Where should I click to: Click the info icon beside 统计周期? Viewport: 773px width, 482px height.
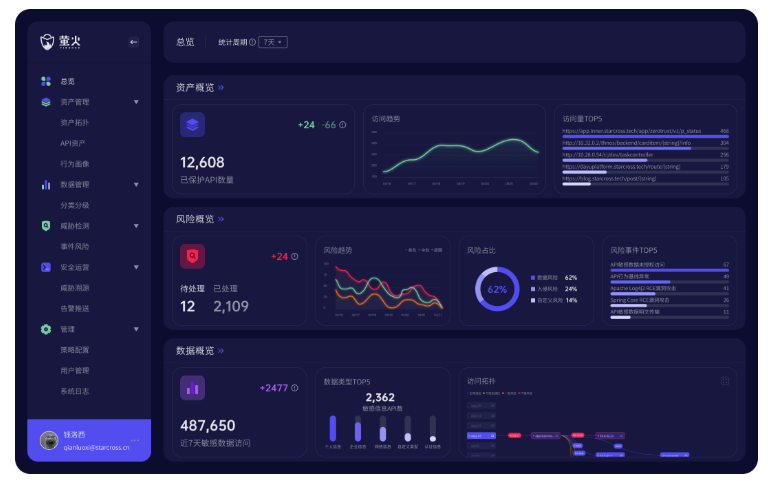[252, 42]
